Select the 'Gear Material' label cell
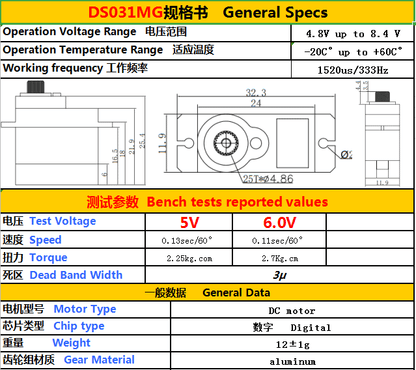 click(x=85, y=360)
